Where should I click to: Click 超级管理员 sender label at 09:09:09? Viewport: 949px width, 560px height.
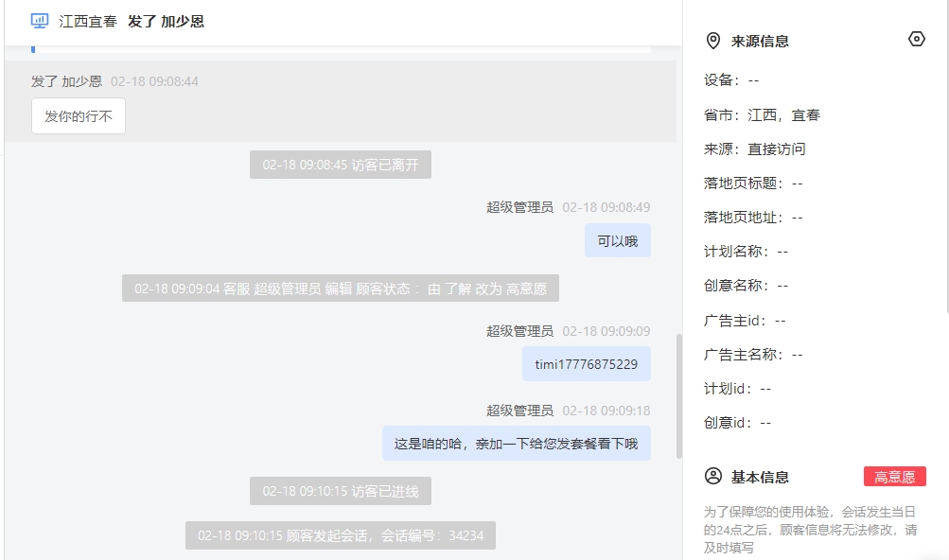[x=519, y=331]
